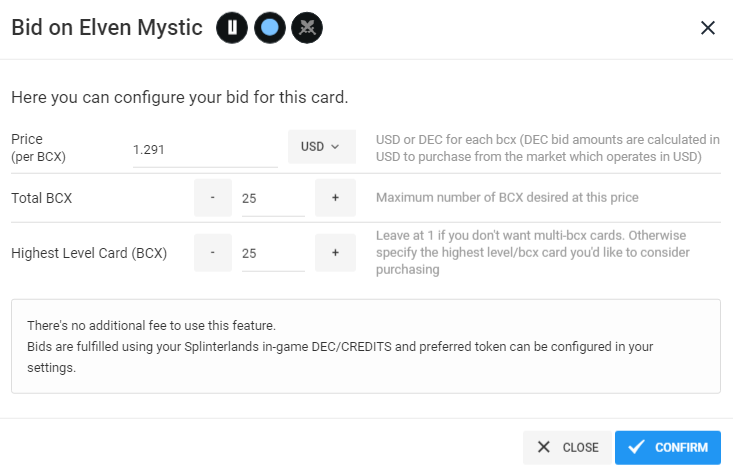Select the Highest Level Card number field
Viewport: 733px width, 473px height.
click(x=273, y=253)
